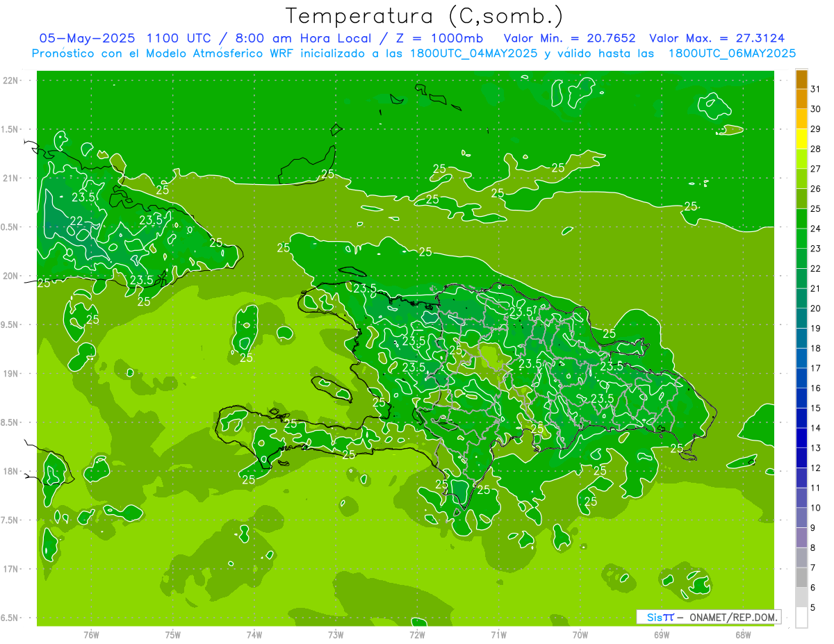
Task: Click 'Valor Min. = 20.7652' text
Action: (x=569, y=38)
